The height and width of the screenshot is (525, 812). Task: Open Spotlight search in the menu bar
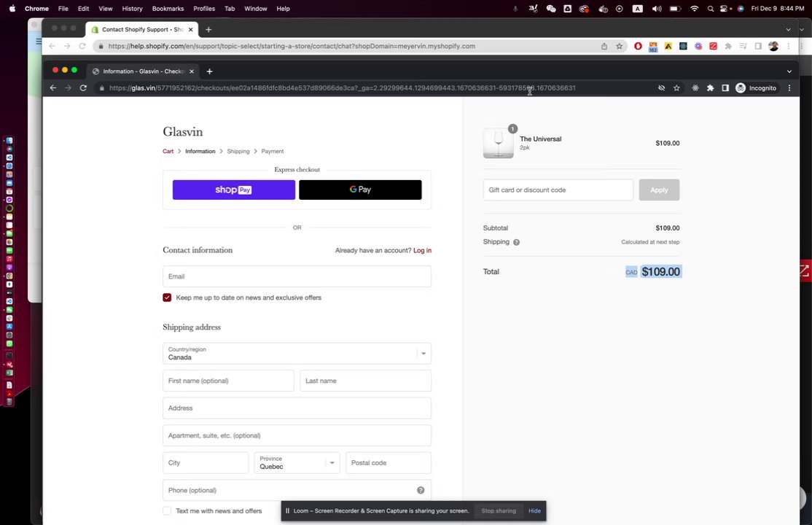(x=711, y=9)
